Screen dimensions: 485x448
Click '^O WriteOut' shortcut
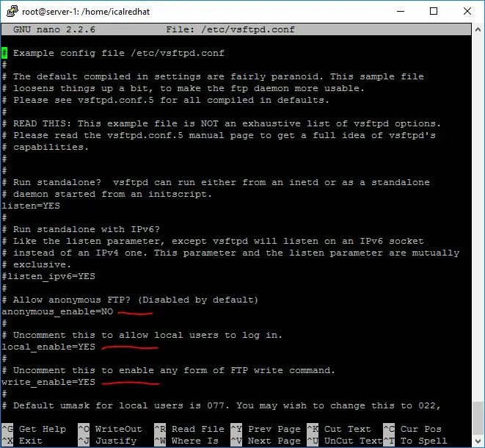[110, 429]
